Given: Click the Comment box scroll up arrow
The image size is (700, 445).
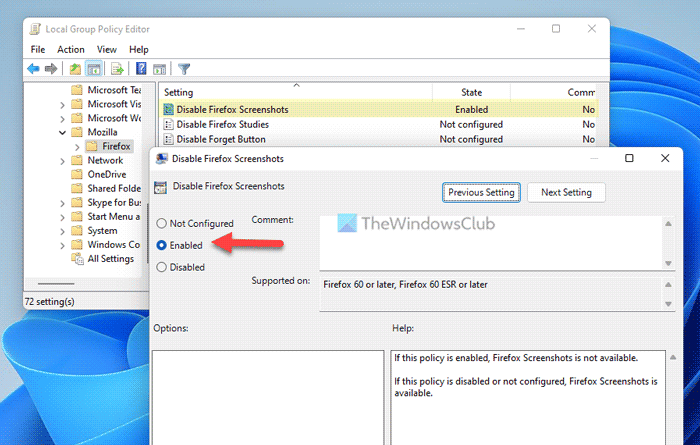Looking at the screenshot, I should pyautogui.click(x=668, y=223).
